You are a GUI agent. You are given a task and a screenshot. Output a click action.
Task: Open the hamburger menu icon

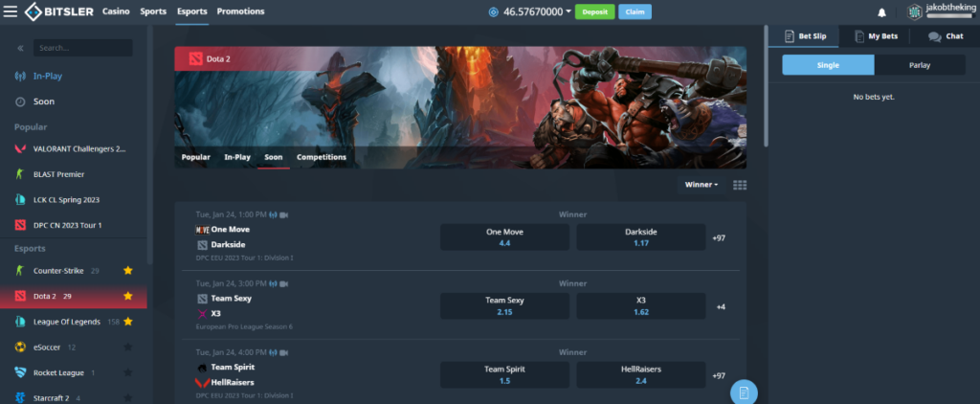[10, 11]
